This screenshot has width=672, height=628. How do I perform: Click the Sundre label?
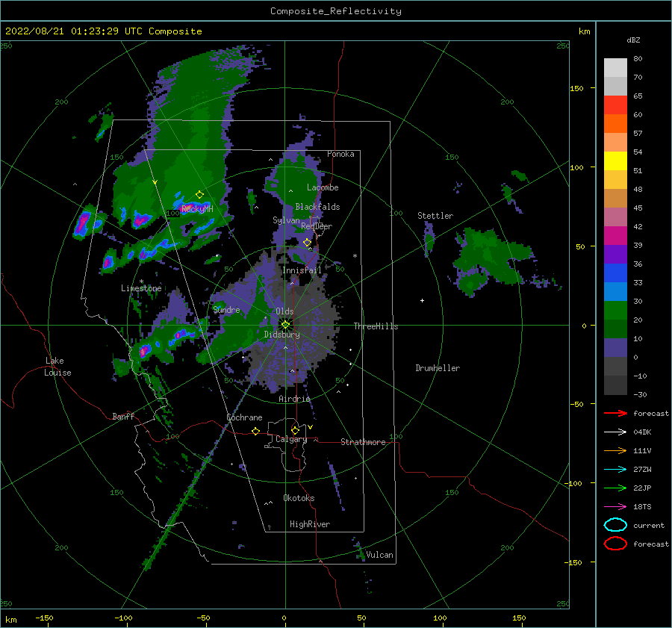pyautogui.click(x=227, y=309)
